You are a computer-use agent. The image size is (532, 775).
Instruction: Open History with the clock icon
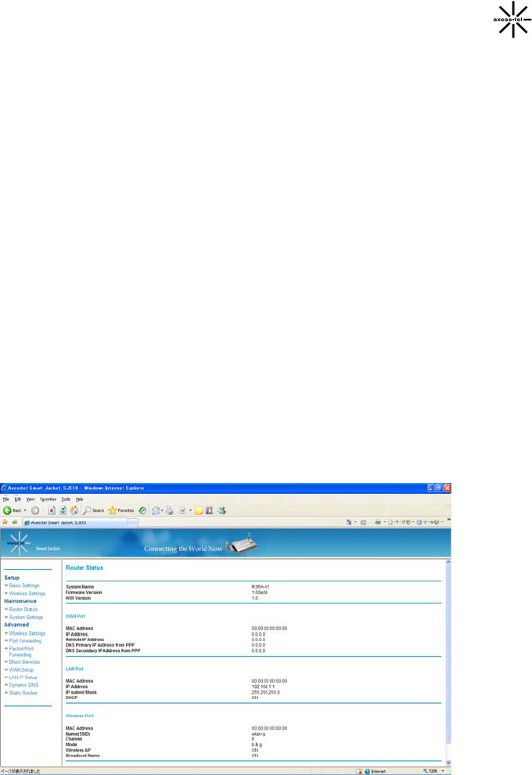coord(142,510)
